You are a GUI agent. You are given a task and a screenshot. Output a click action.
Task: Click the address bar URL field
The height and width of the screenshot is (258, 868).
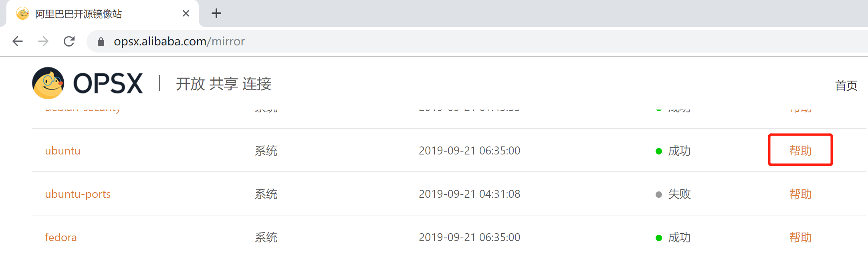[x=321, y=41]
